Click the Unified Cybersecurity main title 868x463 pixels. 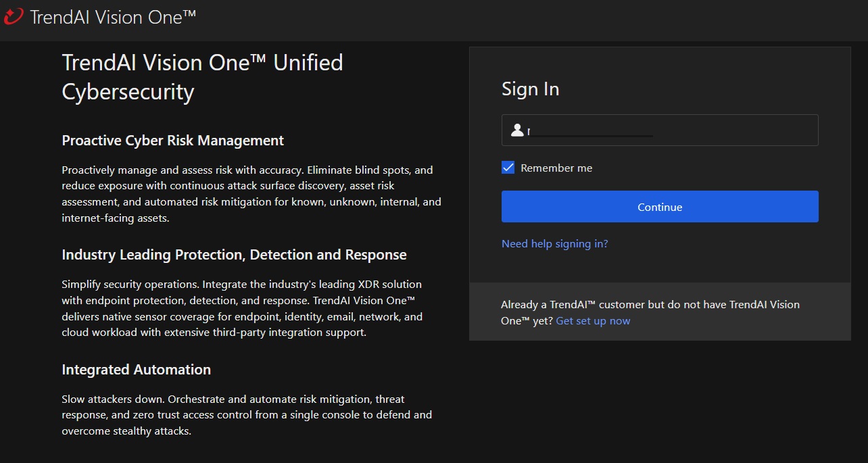click(x=202, y=77)
